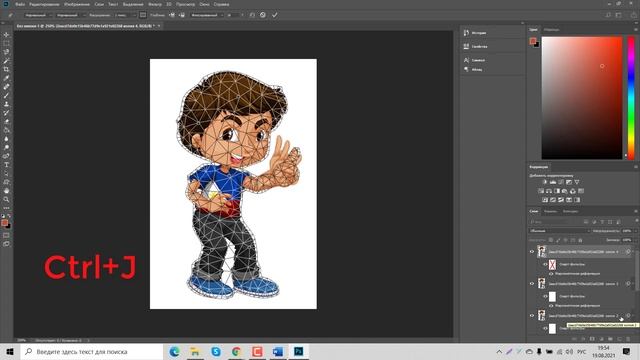Click the Windows Start button

(x=10, y=351)
